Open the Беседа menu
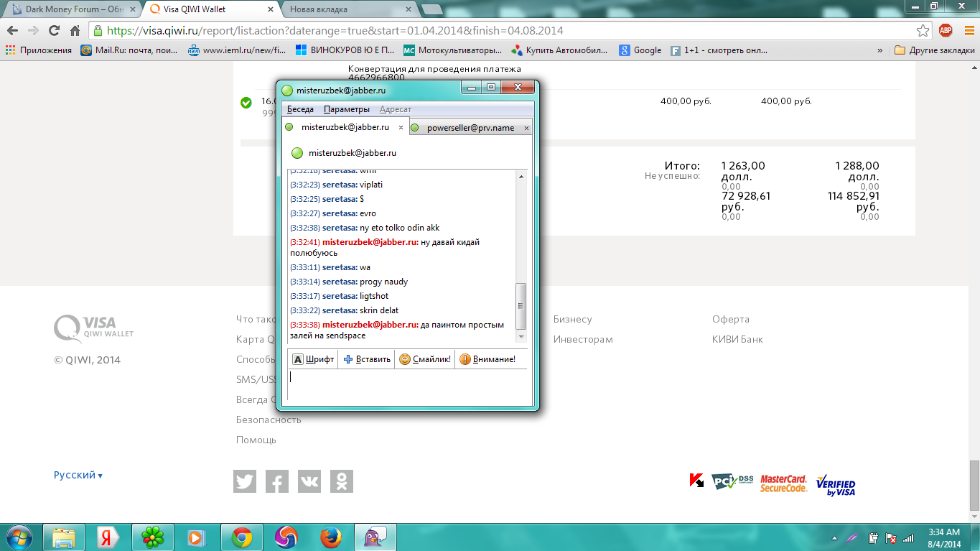980x551 pixels. (300, 109)
